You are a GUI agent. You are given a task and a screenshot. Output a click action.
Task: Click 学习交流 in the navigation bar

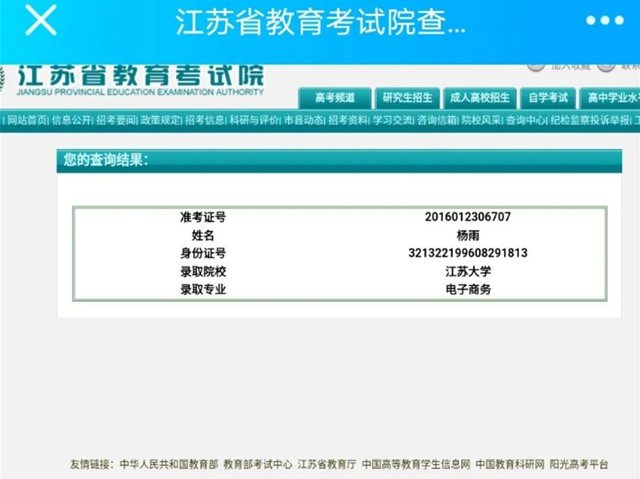click(x=393, y=120)
